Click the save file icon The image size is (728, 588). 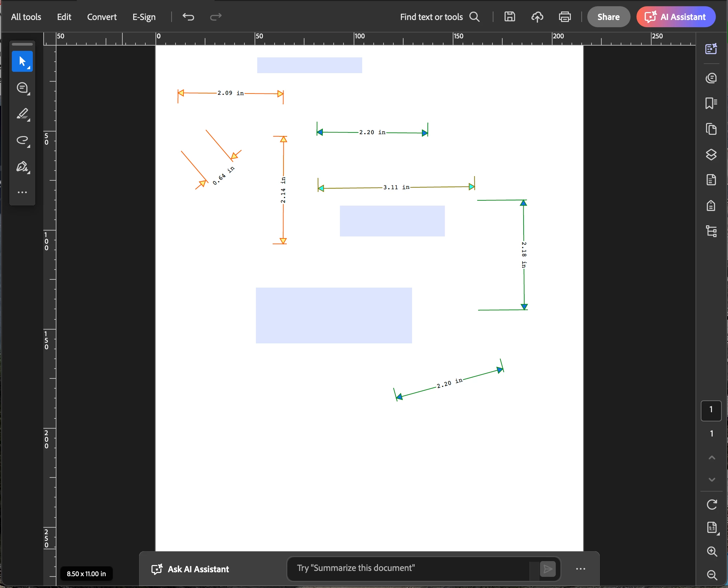click(510, 17)
